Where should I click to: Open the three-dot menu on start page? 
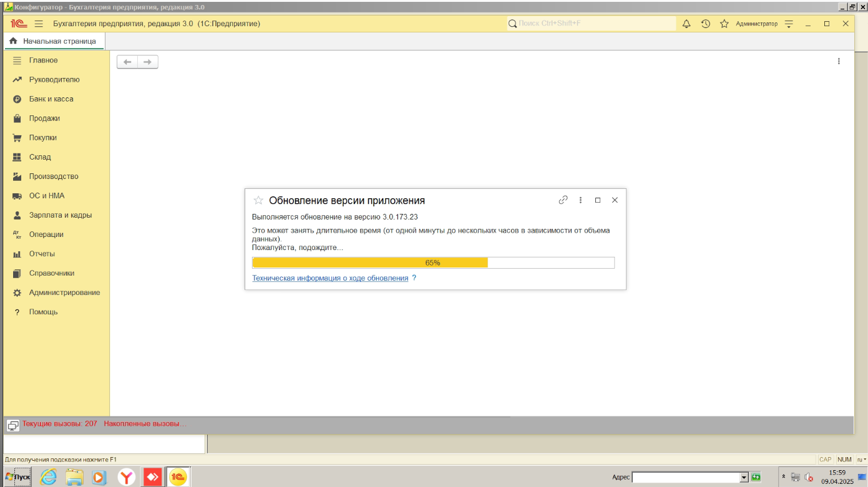click(839, 61)
